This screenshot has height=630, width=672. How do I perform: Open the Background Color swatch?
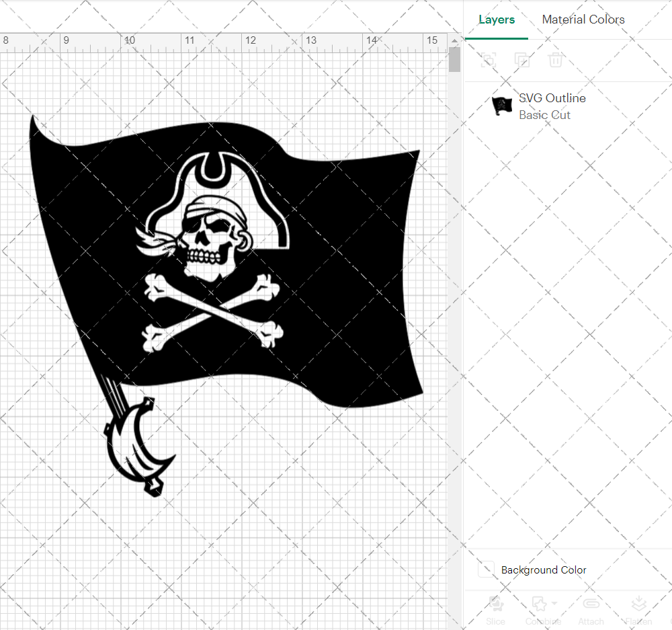point(486,569)
